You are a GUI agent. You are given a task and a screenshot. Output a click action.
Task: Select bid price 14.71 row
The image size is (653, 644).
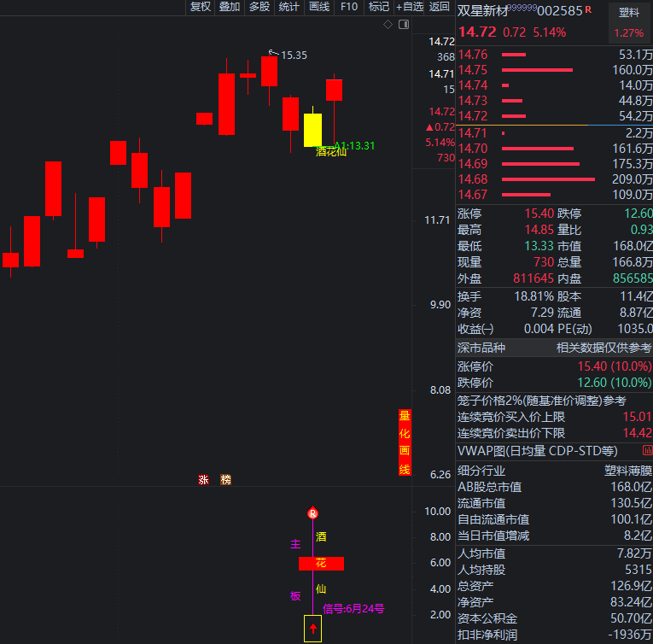point(554,133)
